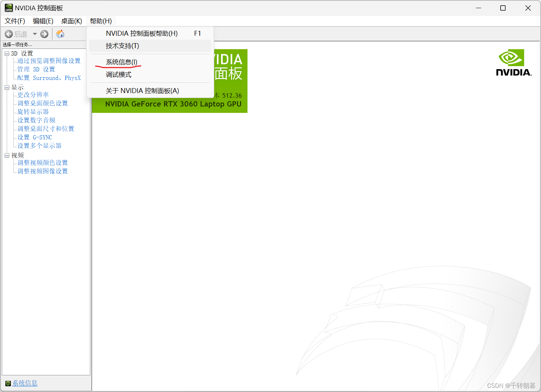Close the 帮助(H) menu
The height and width of the screenshot is (392, 541).
(101, 21)
